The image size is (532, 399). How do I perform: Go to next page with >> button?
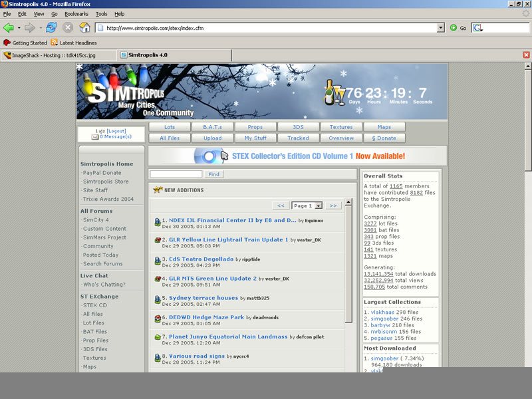(x=333, y=205)
